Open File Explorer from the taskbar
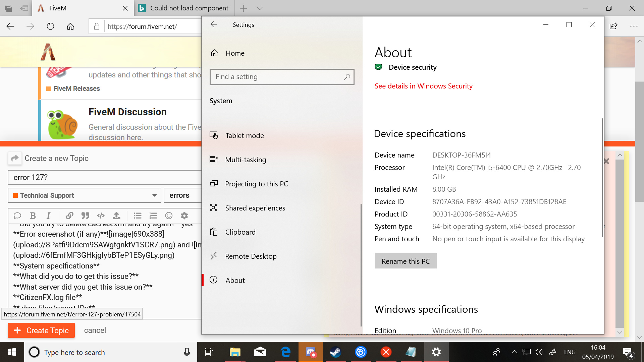 (x=235, y=352)
